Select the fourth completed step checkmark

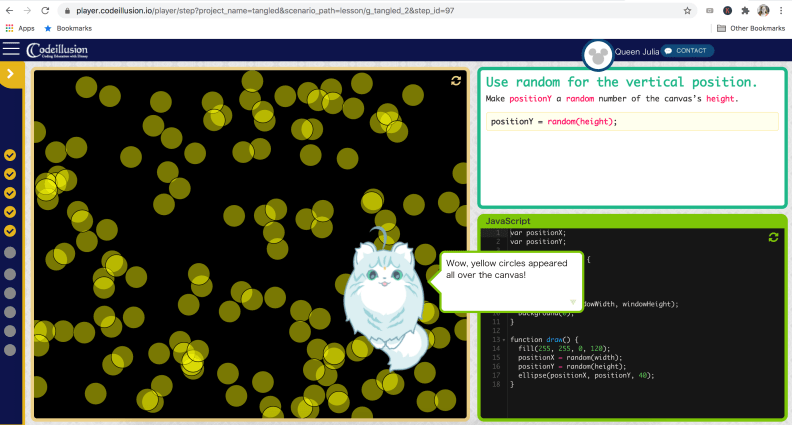(x=10, y=212)
